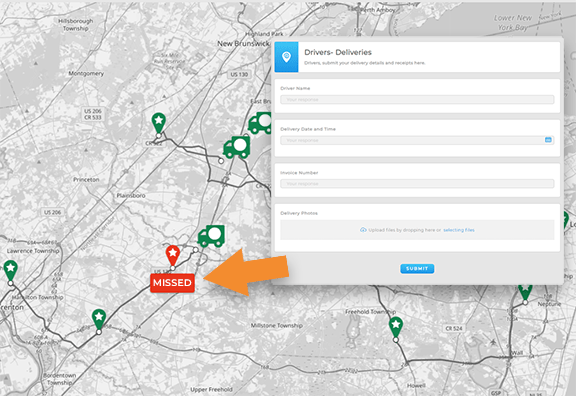Click the Upper Freehold map label

(x=211, y=389)
